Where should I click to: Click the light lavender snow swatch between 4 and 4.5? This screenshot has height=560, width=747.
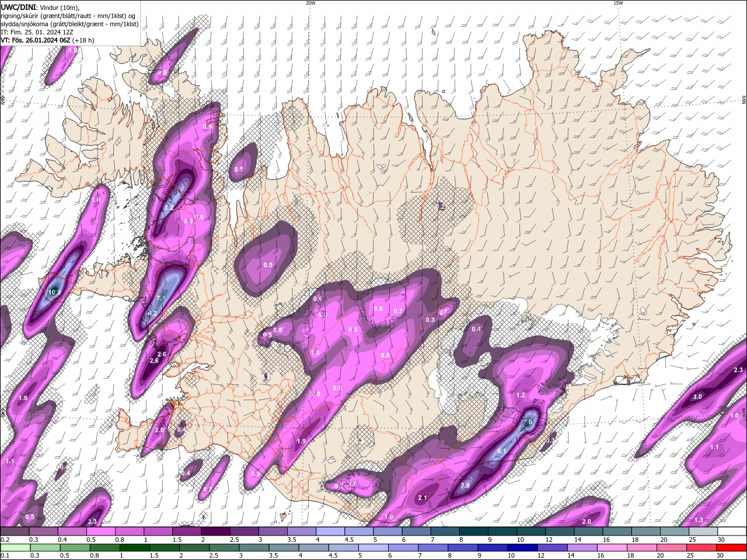click(330, 531)
